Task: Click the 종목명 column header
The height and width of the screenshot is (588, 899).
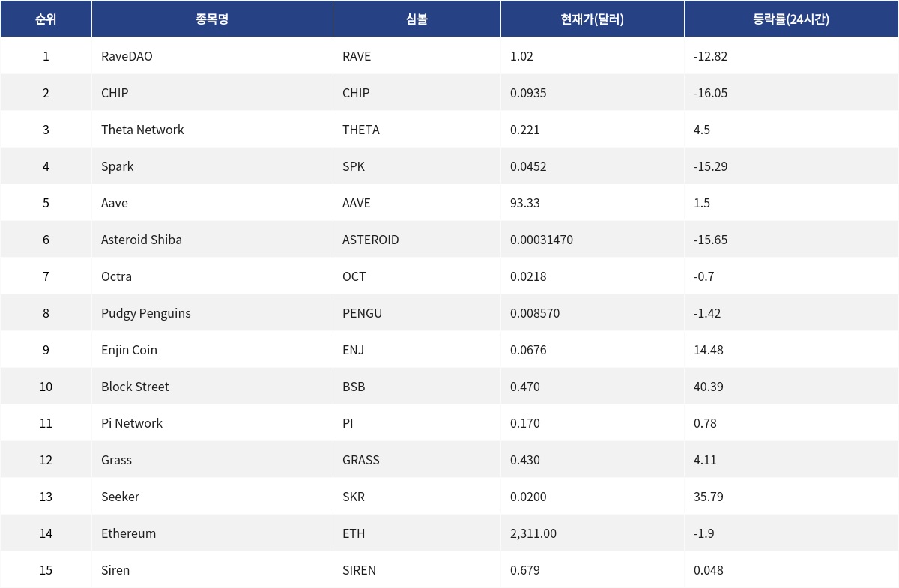Action: (x=212, y=19)
